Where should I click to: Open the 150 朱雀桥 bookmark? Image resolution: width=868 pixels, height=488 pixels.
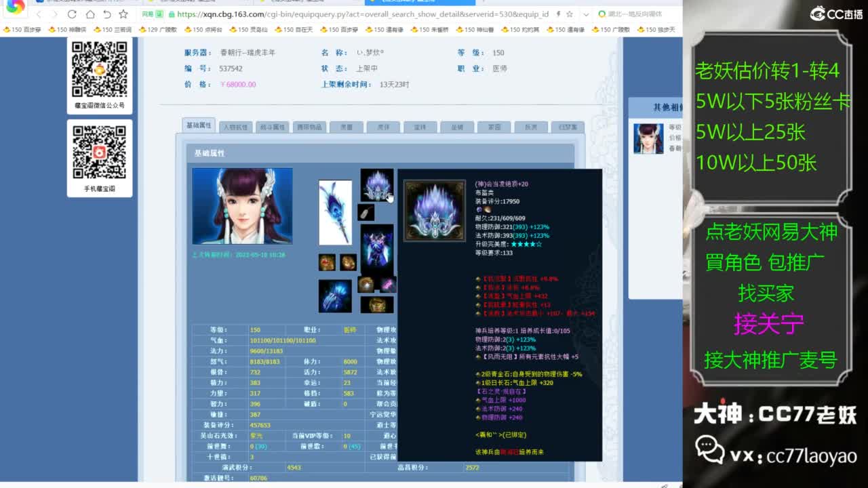click(x=430, y=30)
